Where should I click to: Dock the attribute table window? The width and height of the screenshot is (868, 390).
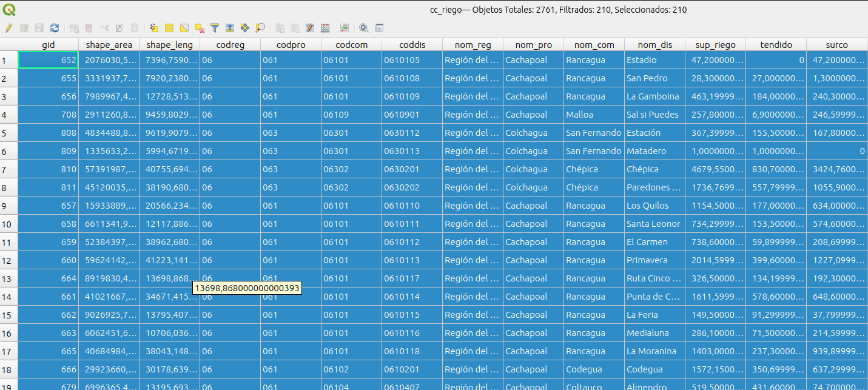379,28
